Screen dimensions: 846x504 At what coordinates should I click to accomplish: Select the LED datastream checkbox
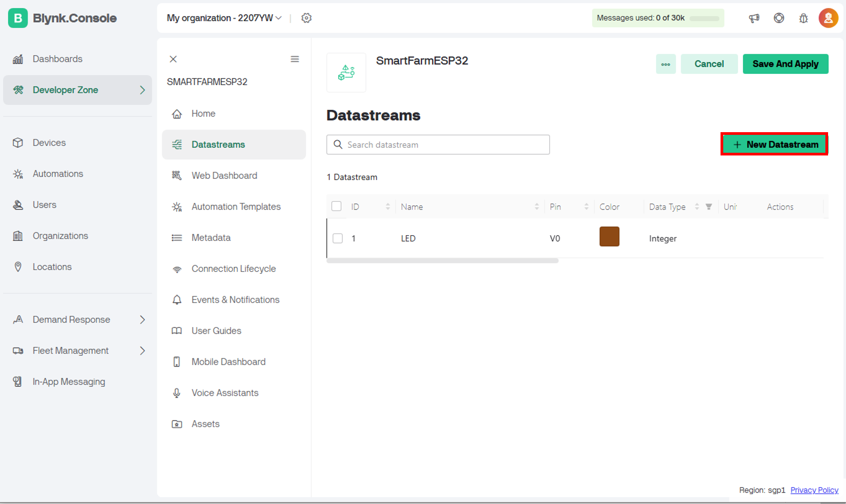point(338,238)
